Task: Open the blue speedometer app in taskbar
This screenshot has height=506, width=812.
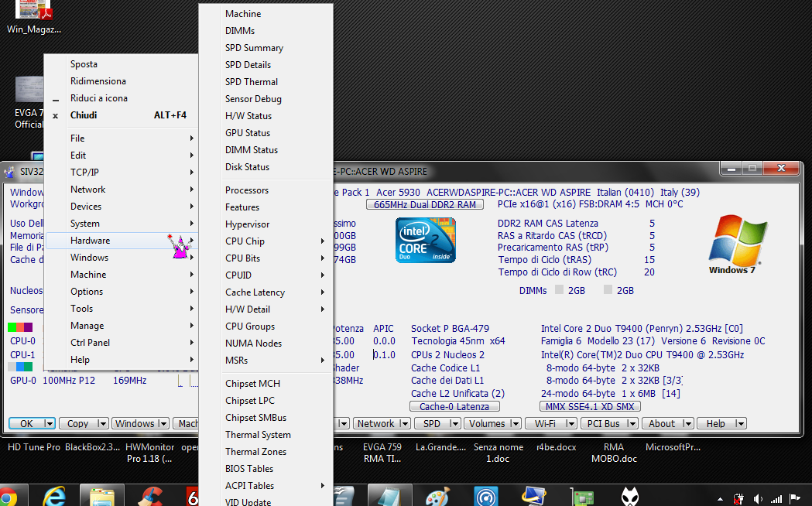Action: click(486, 497)
